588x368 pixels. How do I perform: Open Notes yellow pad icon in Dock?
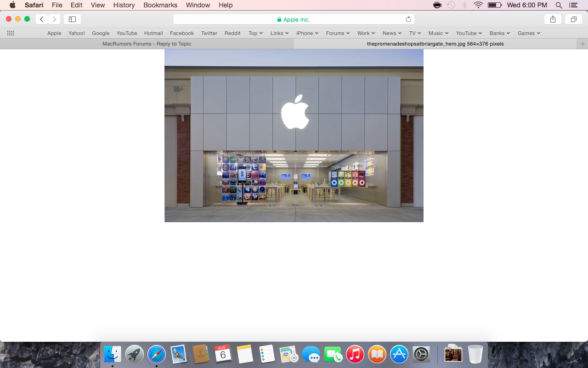click(x=245, y=354)
